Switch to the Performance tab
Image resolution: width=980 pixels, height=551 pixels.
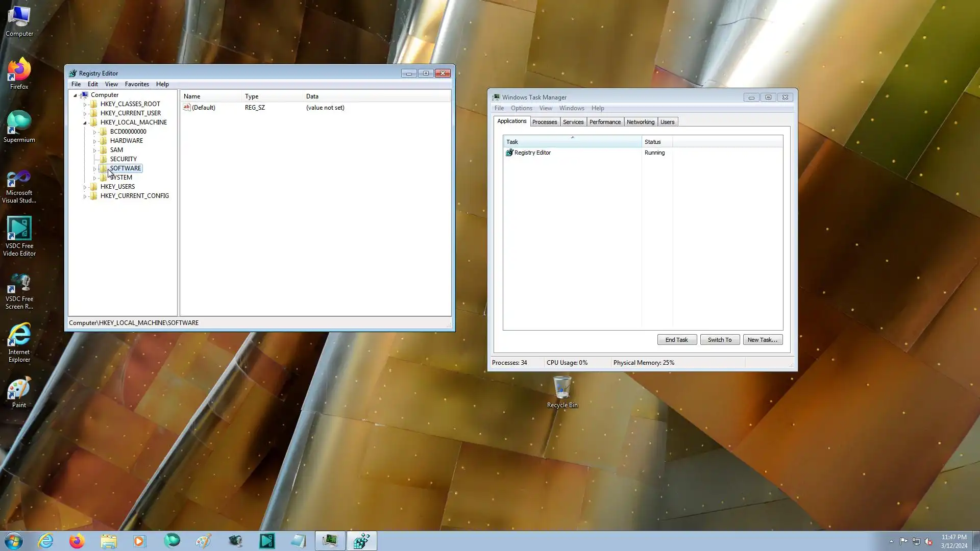pyautogui.click(x=605, y=122)
